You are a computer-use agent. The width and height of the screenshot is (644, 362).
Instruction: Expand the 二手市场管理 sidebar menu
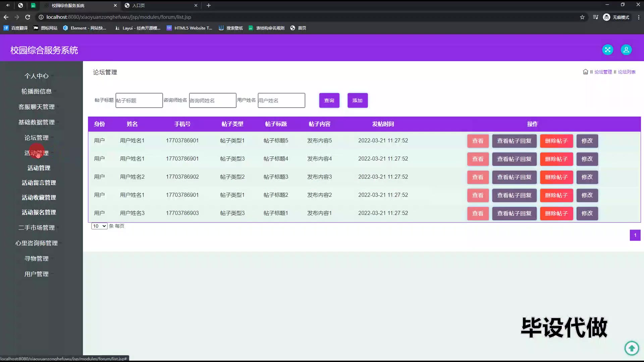[x=37, y=228]
